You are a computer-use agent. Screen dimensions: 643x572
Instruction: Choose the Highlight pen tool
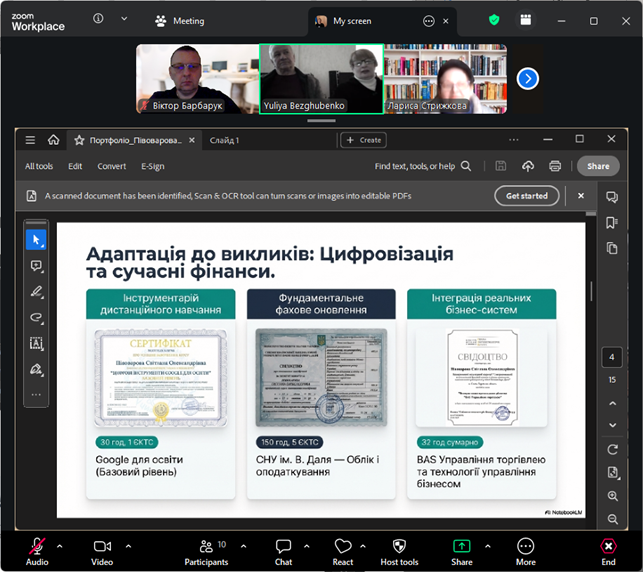(x=36, y=292)
